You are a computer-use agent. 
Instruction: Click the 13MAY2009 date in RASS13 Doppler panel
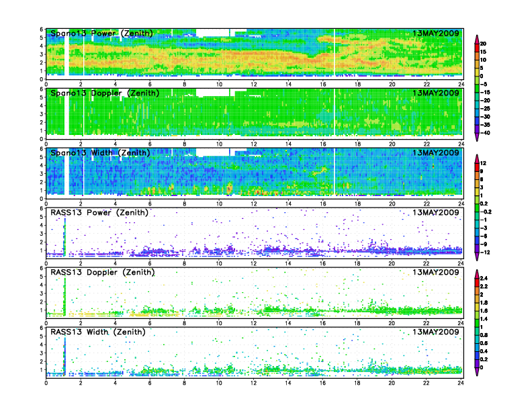(436, 272)
